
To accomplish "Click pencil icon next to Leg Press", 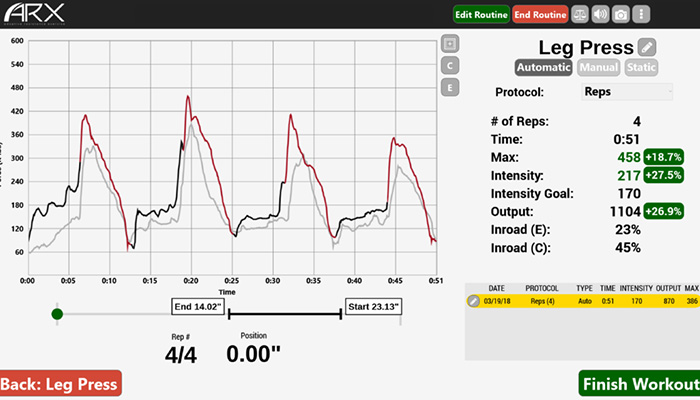I will click(x=647, y=47).
